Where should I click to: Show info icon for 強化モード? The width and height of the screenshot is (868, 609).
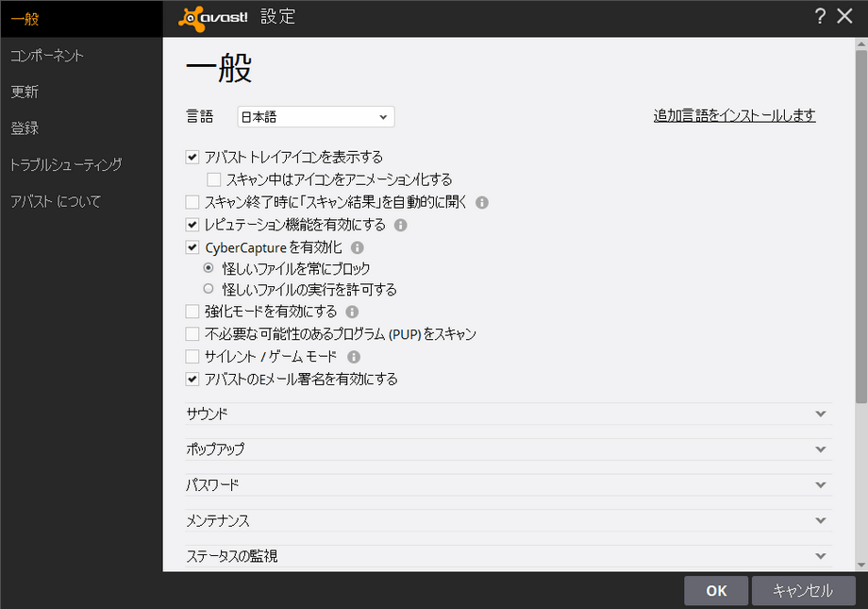click(352, 312)
